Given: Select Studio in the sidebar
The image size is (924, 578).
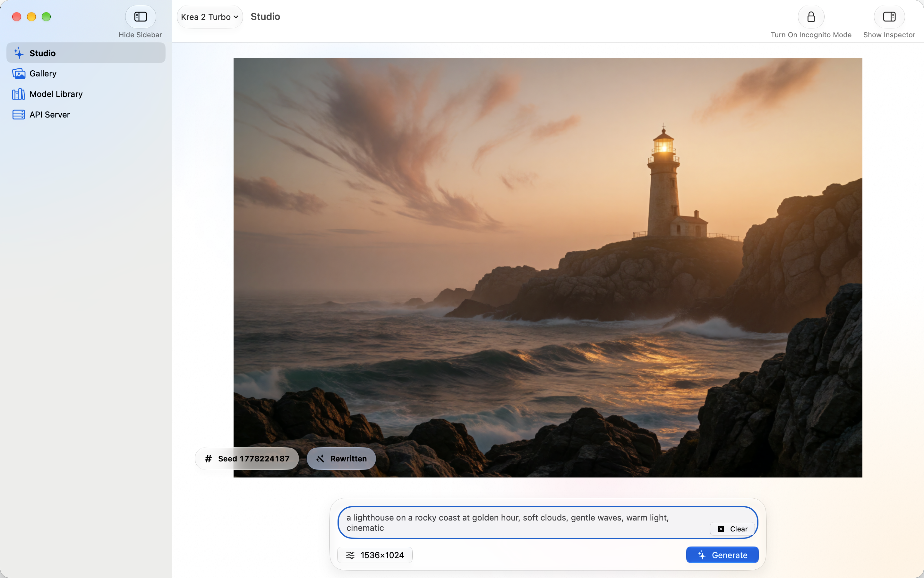Looking at the screenshot, I should tap(86, 53).
